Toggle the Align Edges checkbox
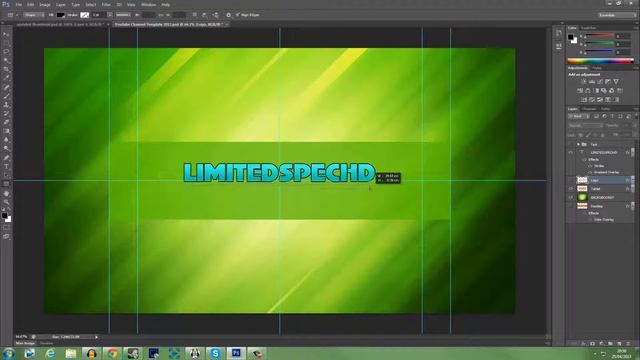 [x=238, y=15]
